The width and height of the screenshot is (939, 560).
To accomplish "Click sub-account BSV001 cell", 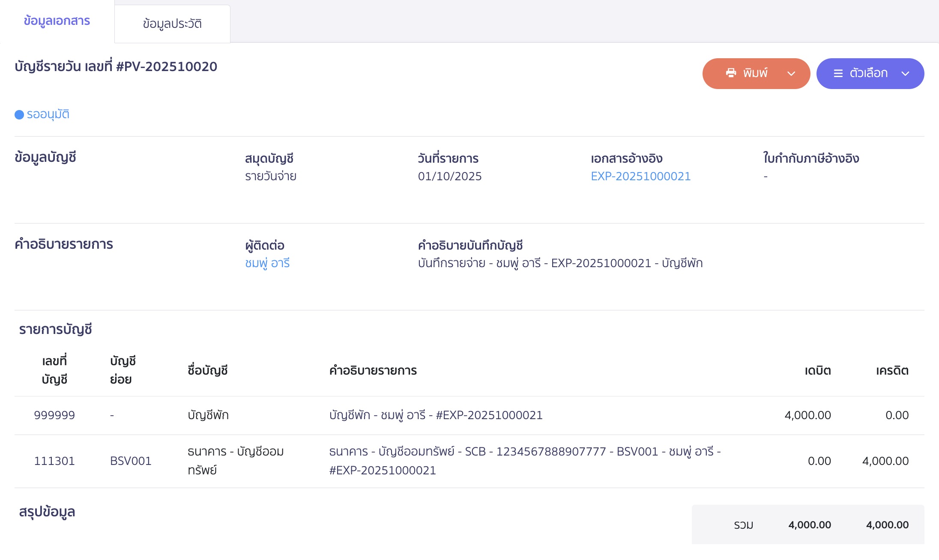I will 131,461.
